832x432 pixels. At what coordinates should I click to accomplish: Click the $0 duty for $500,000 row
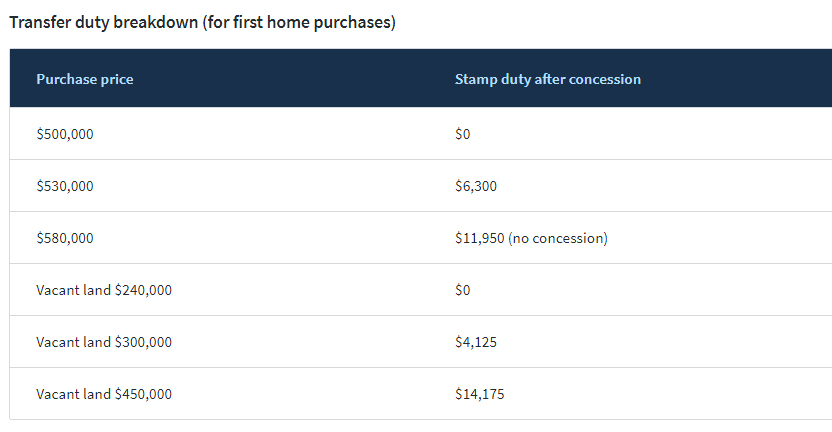click(462, 134)
